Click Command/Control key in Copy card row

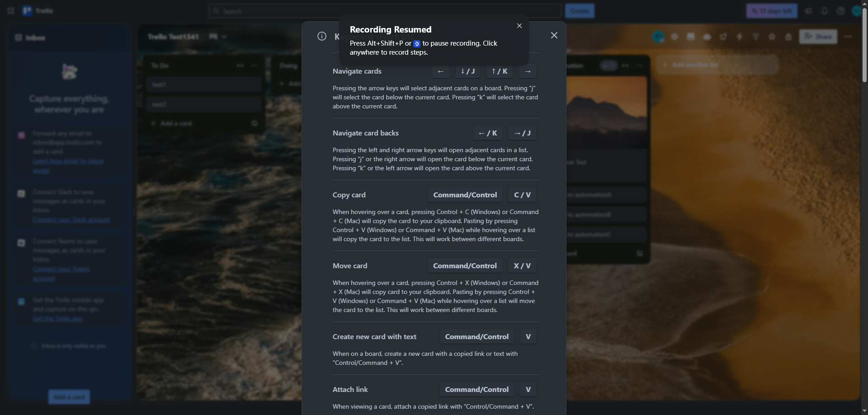[x=465, y=195]
